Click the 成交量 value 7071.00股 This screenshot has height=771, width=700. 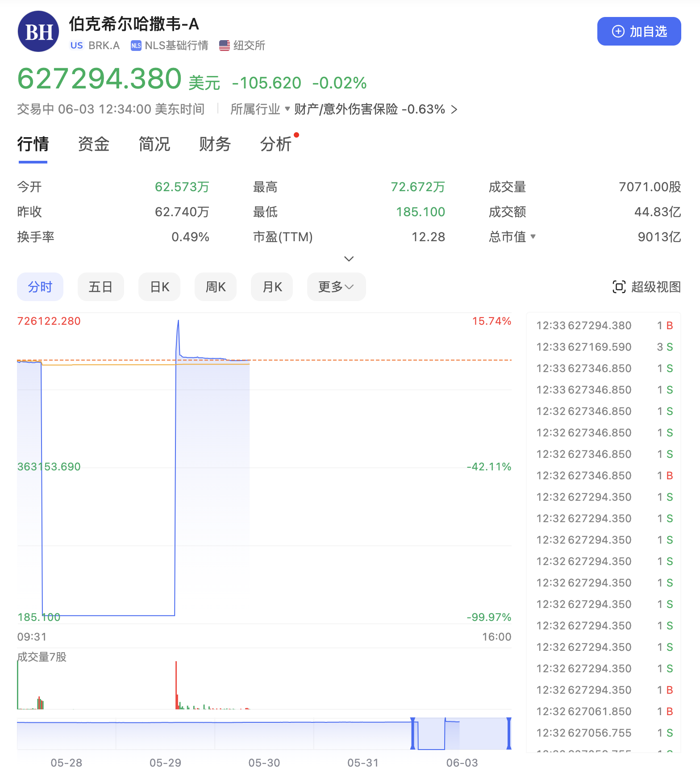(x=650, y=187)
